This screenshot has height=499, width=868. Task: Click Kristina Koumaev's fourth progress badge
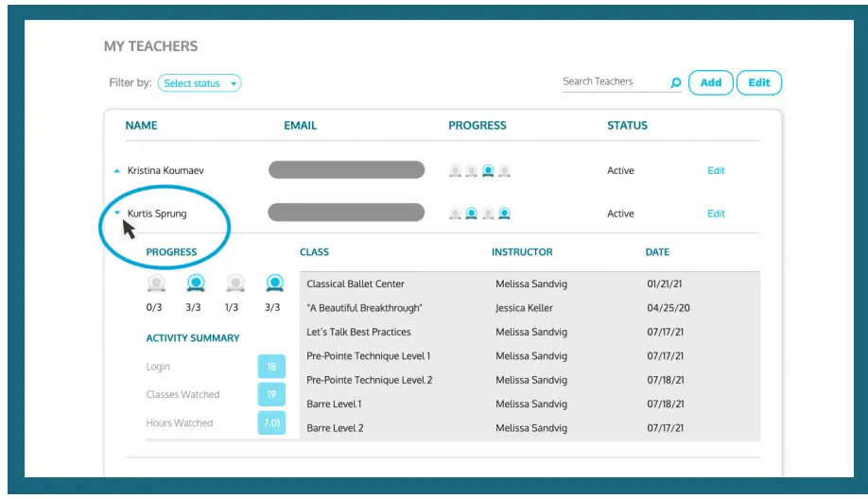[504, 171]
